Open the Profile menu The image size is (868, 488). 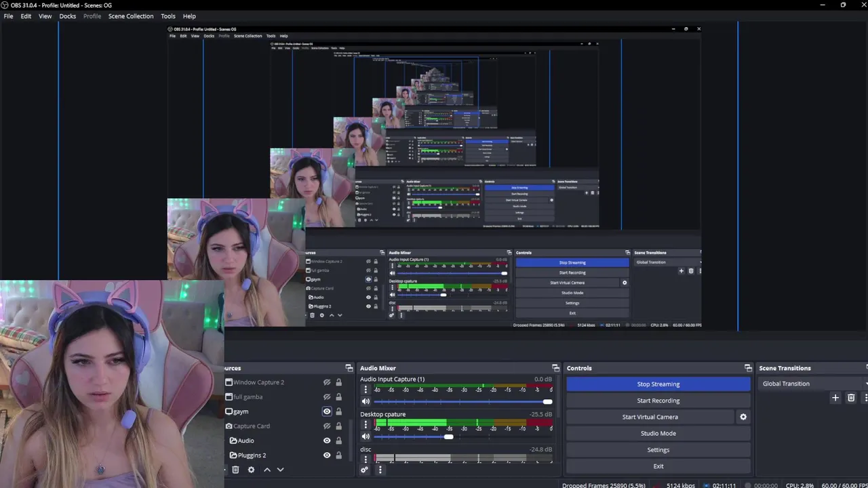(92, 16)
